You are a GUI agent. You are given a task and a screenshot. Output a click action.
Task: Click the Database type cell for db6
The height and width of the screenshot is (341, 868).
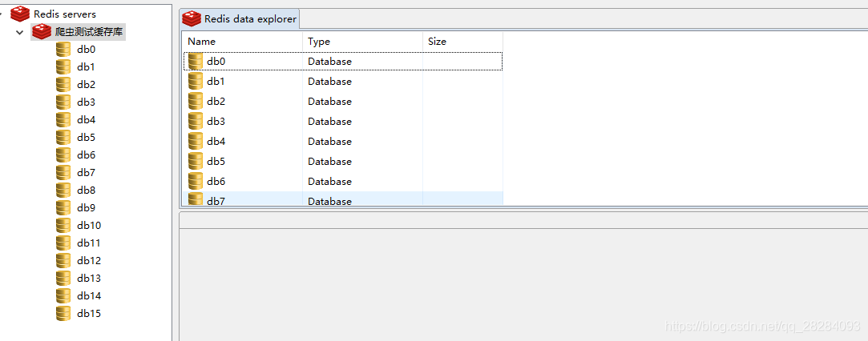click(330, 181)
